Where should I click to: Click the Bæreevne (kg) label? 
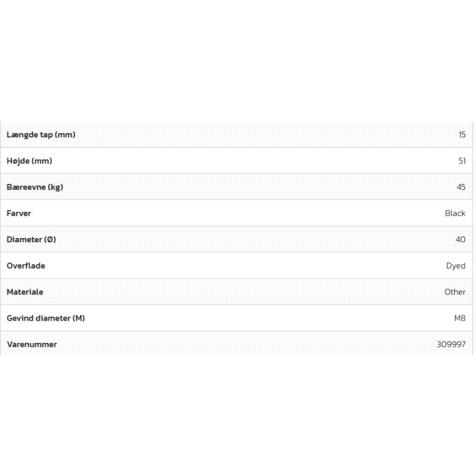pos(35,187)
